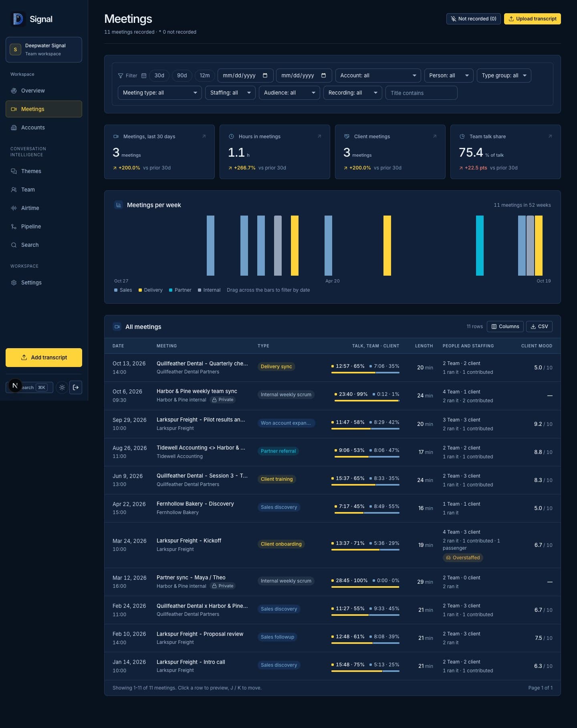Expand the Recording: all dropdown
Viewport: 577px width, 728px height.
click(x=353, y=93)
